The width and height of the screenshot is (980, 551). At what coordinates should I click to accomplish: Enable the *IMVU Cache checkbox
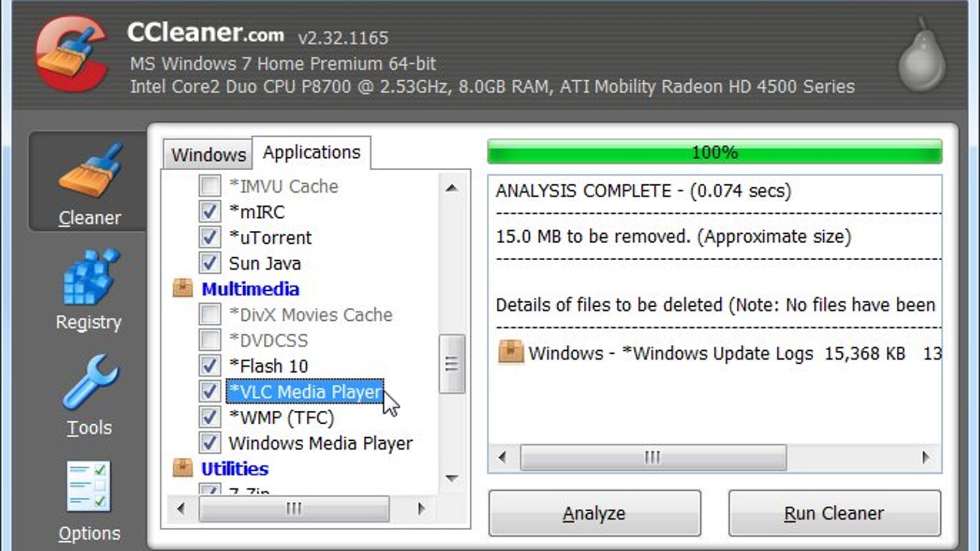[209, 186]
